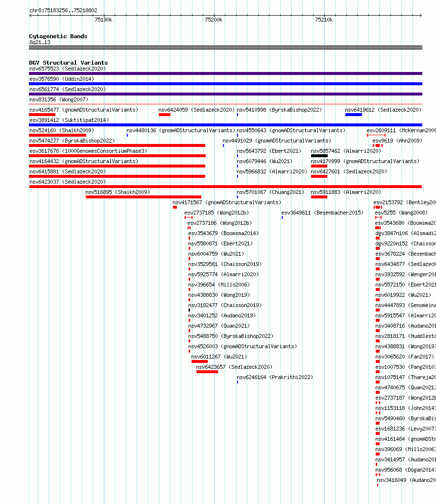
Task: Open variant nsv6019922 (Wu2021)
Action: click(x=404, y=295)
